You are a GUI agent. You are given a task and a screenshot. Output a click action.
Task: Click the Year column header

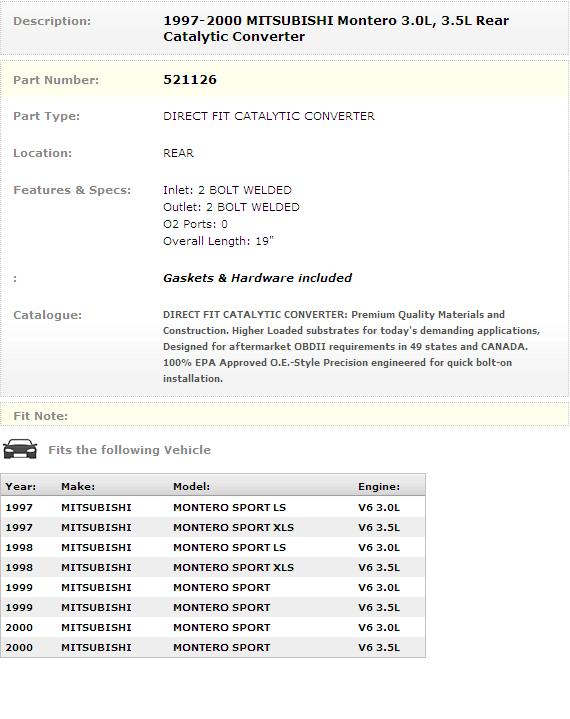coord(21,487)
